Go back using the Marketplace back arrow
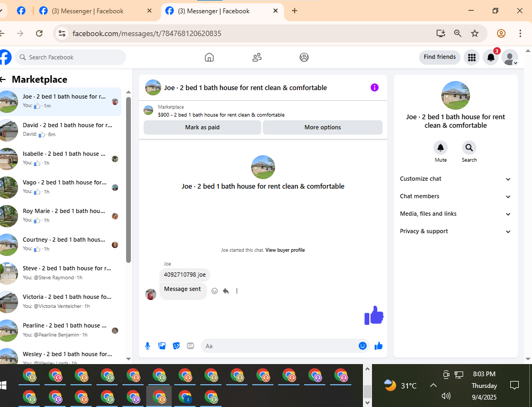This screenshot has height=407, width=532. [x=3, y=79]
